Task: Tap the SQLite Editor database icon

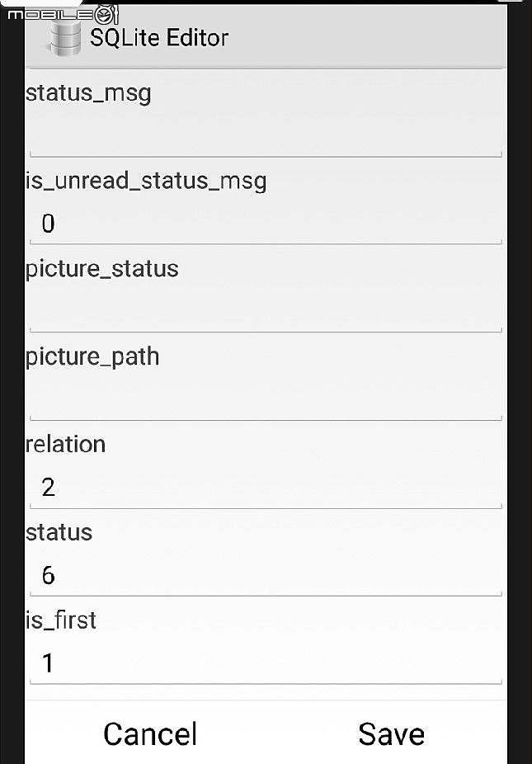Action: tap(65, 38)
